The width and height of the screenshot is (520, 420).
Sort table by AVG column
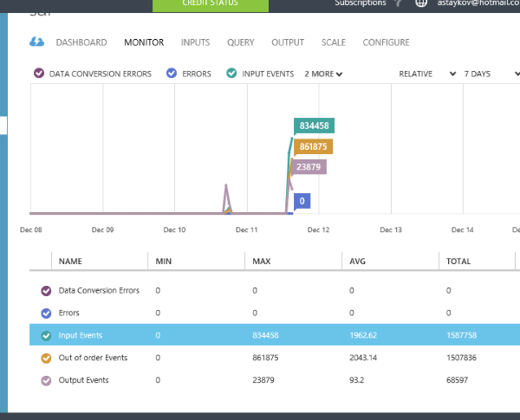click(357, 262)
